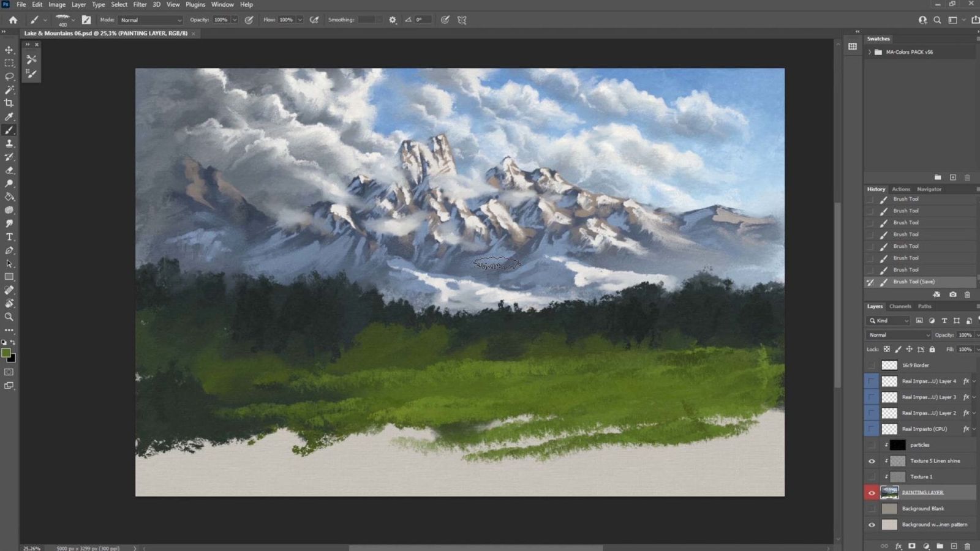Open the brush Mode dropdown
980x551 pixels.
point(150,20)
